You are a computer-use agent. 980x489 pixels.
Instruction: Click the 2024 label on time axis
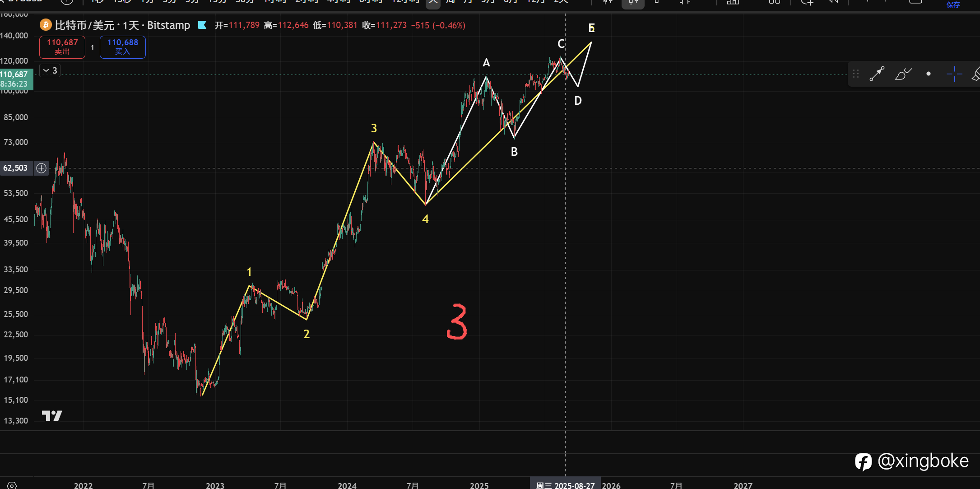point(347,485)
